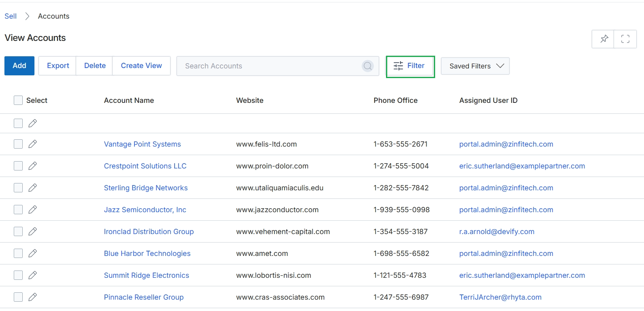The height and width of the screenshot is (311, 644).
Task: Check Ironclad Distribution Group row checkbox
Action: click(x=18, y=231)
